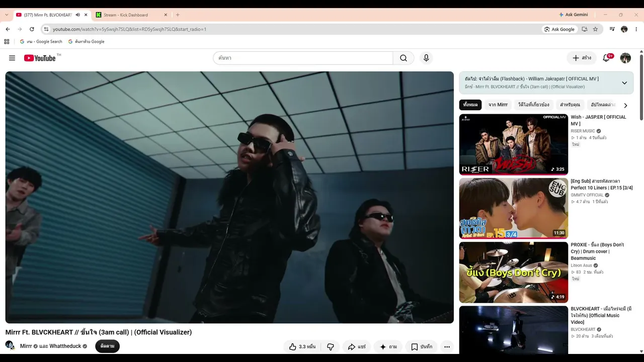Share the video using แชร์ button

(x=357, y=346)
